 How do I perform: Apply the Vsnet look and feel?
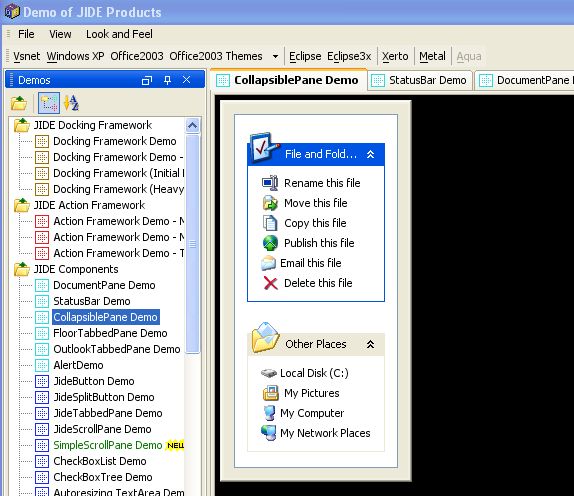point(26,56)
